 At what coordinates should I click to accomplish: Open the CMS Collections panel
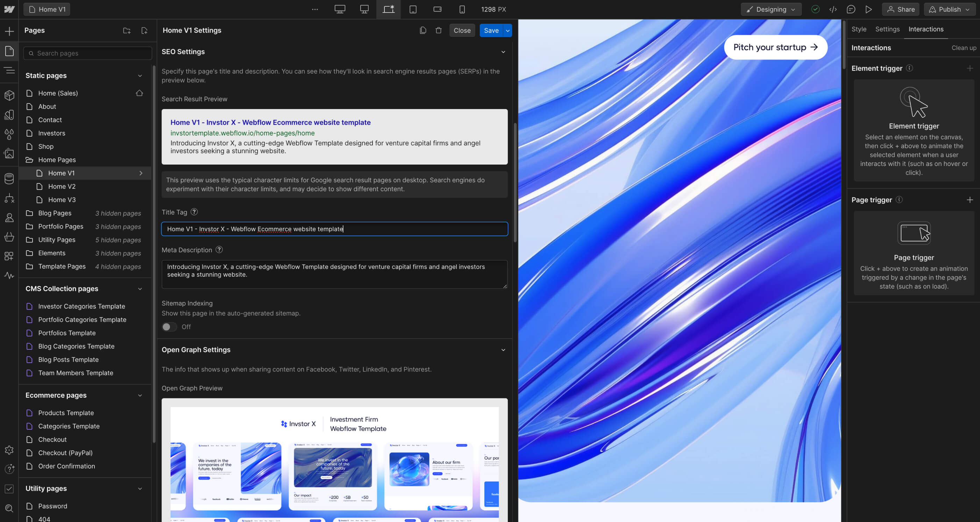(x=9, y=178)
